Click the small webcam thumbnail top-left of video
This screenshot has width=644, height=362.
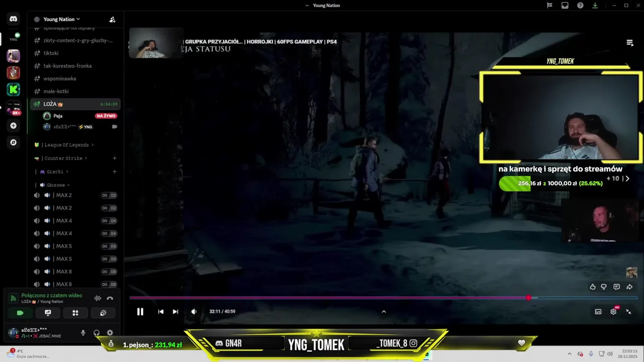point(156,43)
